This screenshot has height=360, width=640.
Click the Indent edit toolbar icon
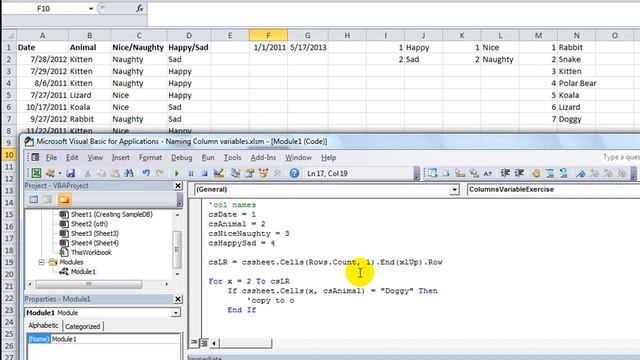click(505, 173)
